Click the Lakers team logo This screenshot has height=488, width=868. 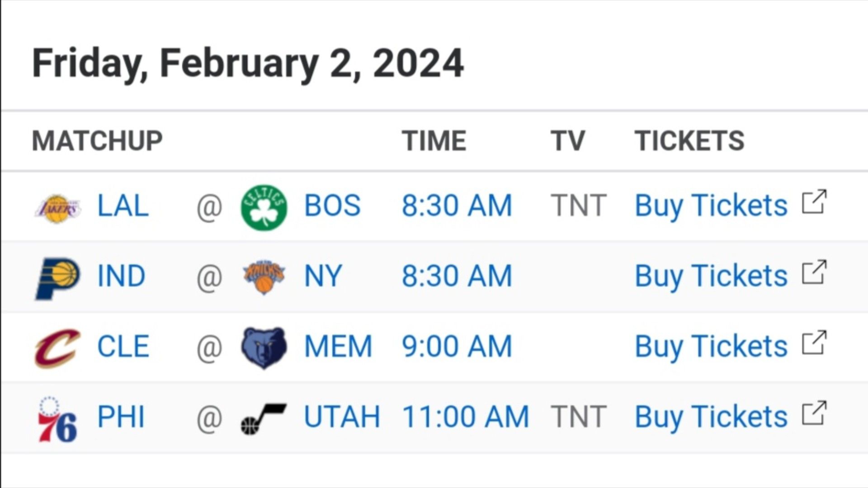click(58, 208)
